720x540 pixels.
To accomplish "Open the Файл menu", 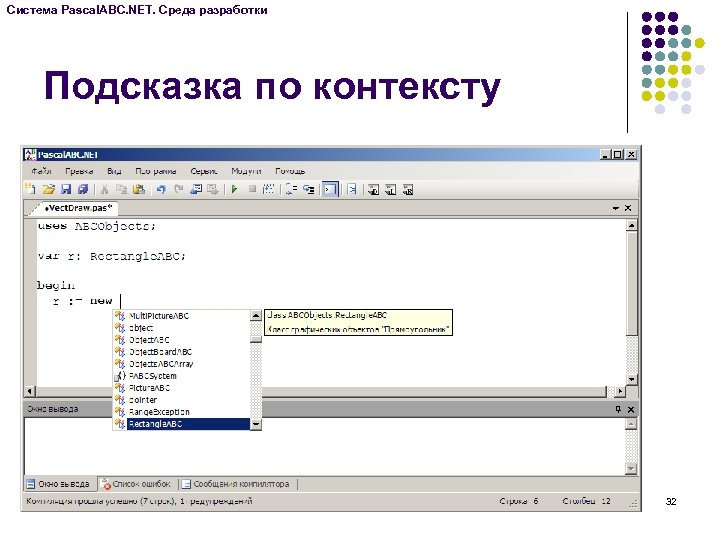I will pos(41,171).
